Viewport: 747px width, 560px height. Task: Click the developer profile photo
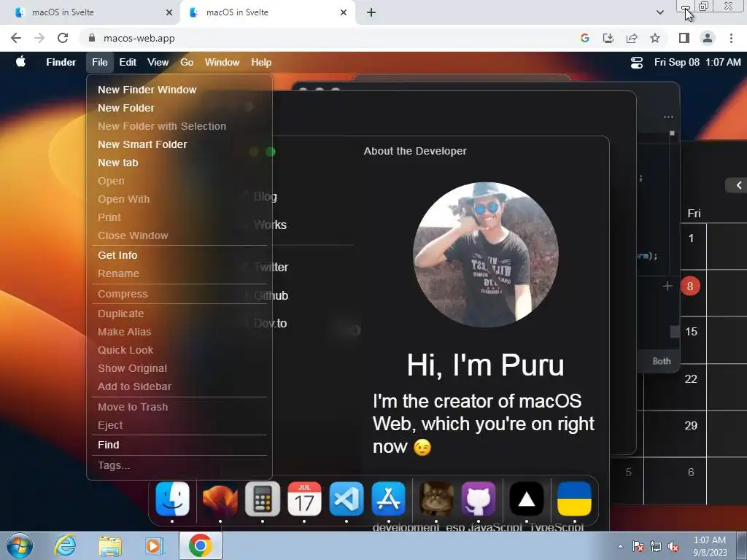tap(485, 254)
